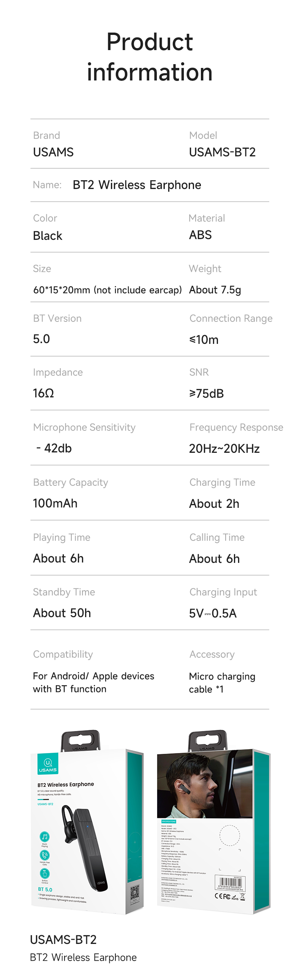Click the RoHS checkmark symbol
Viewport: 300px width, 980px height.
tap(235, 897)
